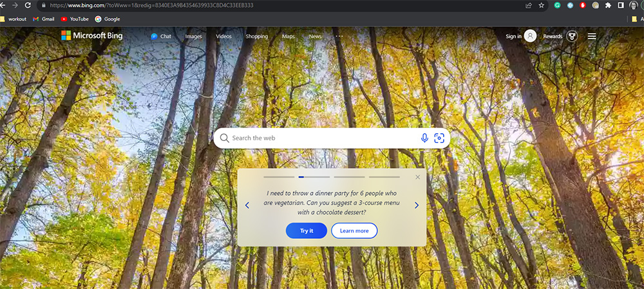Click the bing.com URL in the address bar

click(x=151, y=5)
